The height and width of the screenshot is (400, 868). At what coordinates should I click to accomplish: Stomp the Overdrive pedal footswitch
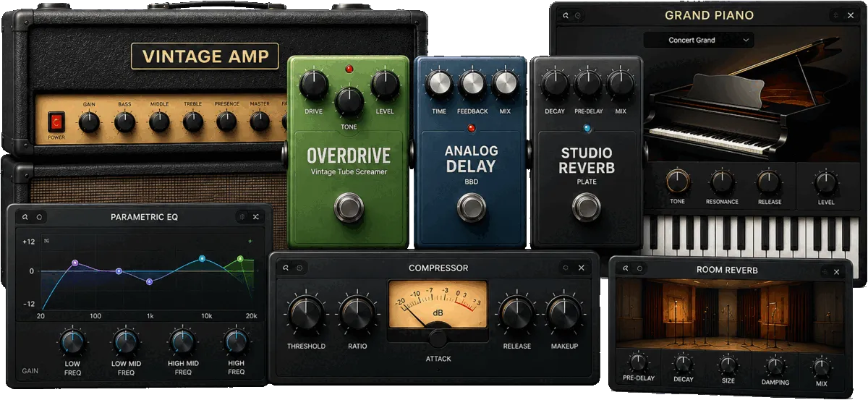coord(349,209)
